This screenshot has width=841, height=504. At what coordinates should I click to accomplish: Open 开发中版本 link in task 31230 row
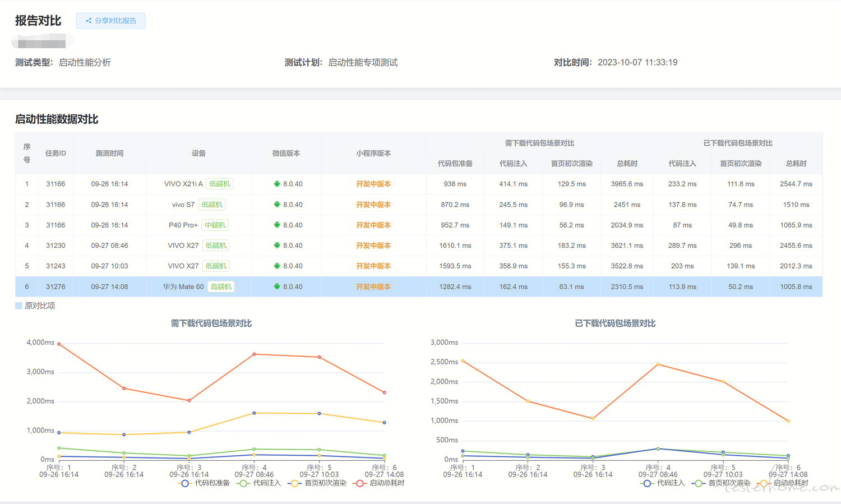click(373, 246)
